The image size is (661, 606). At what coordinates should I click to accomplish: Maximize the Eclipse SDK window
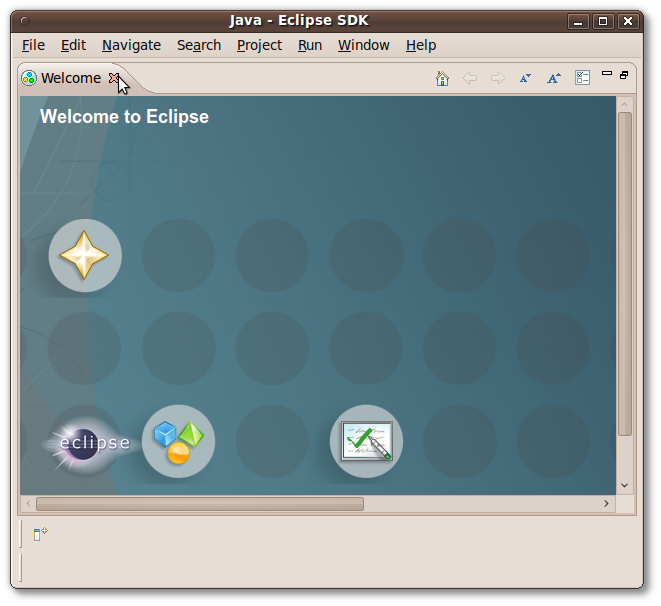click(603, 21)
